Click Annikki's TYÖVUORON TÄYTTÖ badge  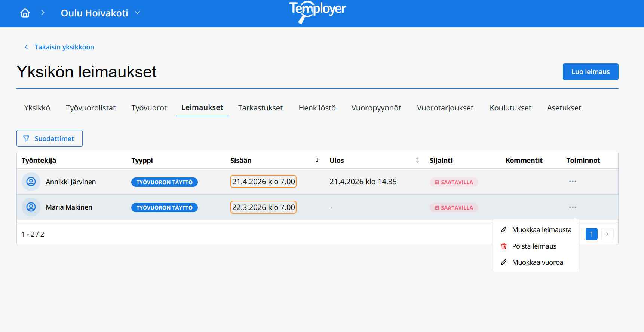tap(165, 182)
